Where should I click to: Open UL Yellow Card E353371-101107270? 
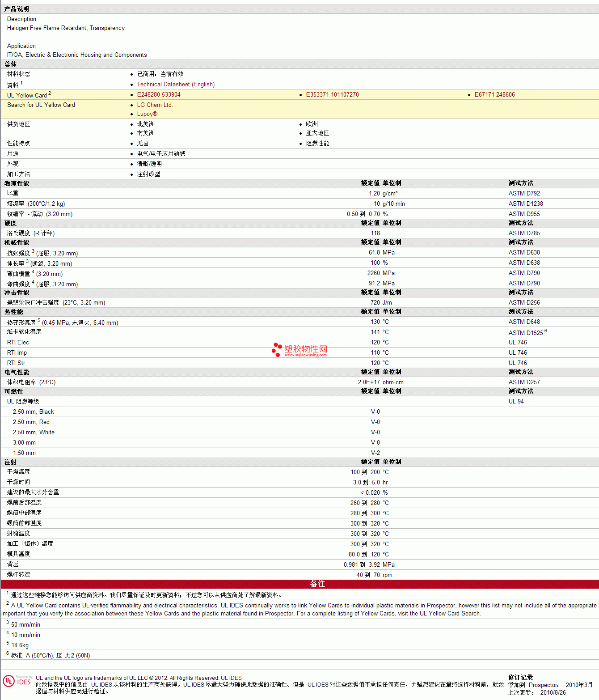point(332,94)
